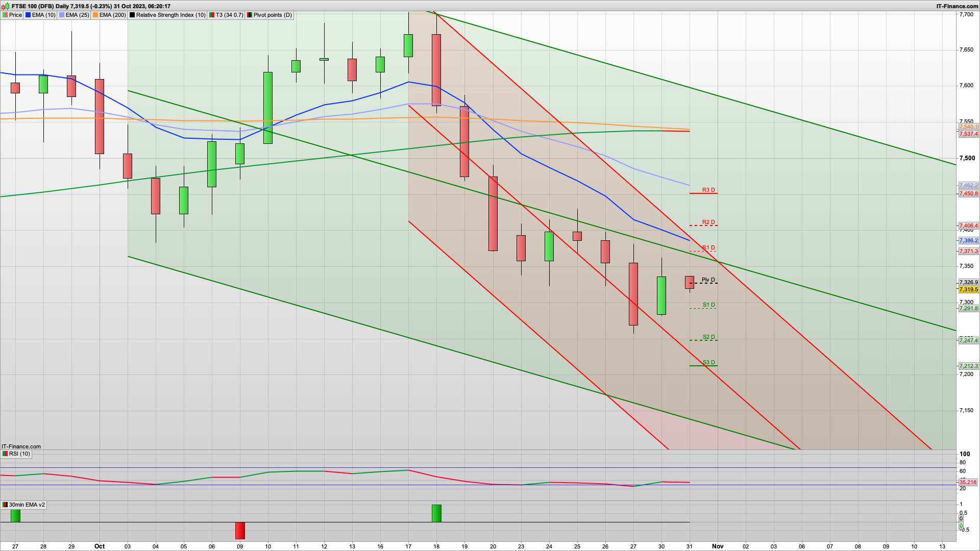
Task: Click the R1 D pivot resistance label
Action: (708, 247)
